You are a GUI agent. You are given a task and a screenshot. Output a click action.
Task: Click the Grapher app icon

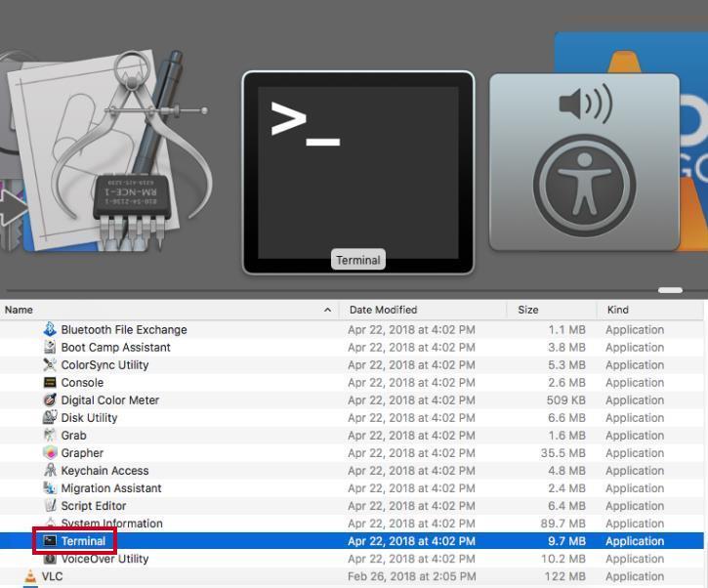pos(50,452)
